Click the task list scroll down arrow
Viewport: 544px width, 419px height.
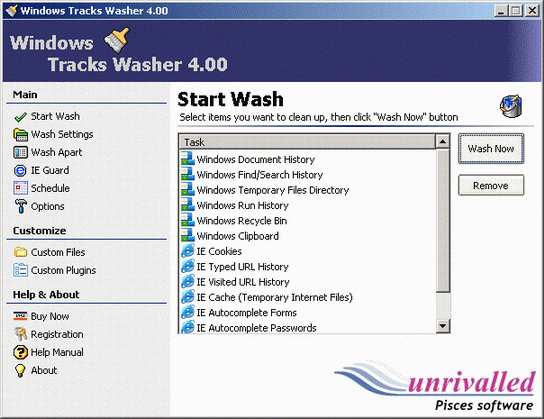click(x=442, y=326)
